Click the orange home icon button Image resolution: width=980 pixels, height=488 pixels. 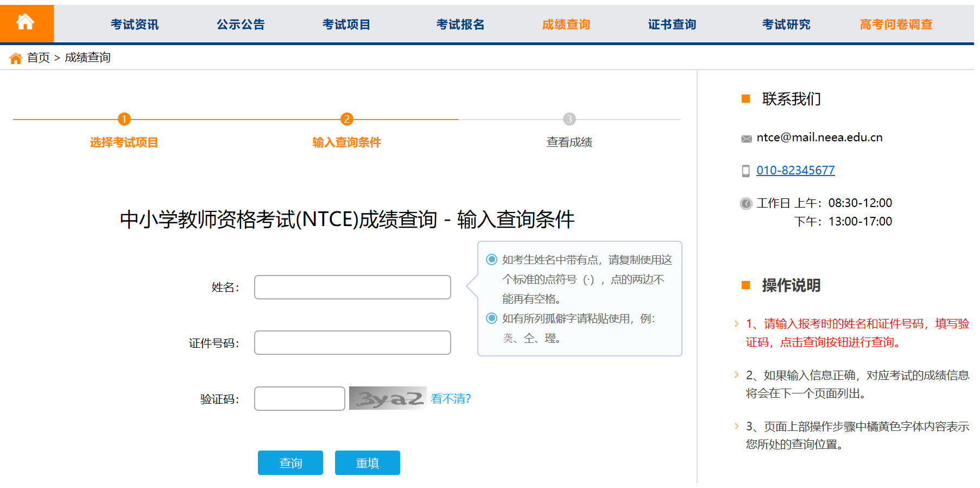(x=26, y=23)
